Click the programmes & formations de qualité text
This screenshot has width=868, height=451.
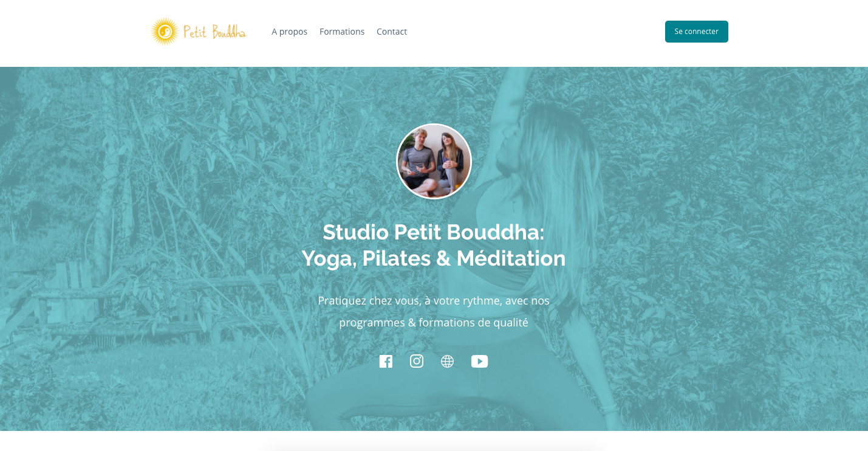pos(434,323)
